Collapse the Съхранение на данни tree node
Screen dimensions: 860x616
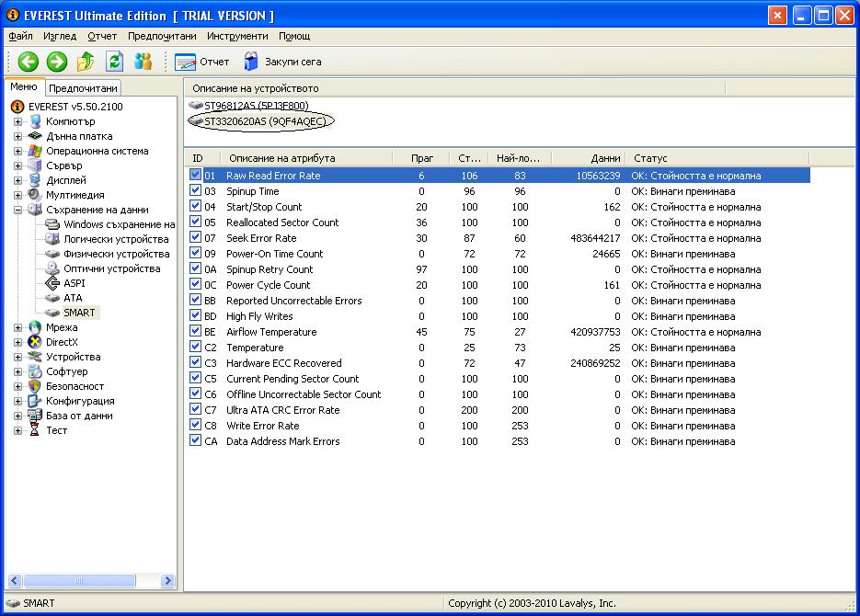pyautogui.click(x=18, y=210)
